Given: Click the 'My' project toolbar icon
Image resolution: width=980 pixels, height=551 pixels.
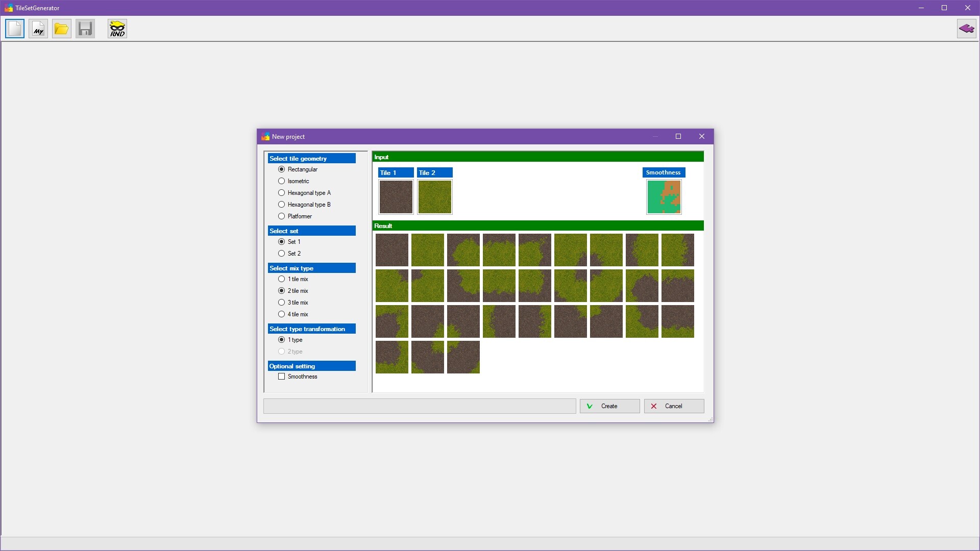Looking at the screenshot, I should tap(38, 29).
